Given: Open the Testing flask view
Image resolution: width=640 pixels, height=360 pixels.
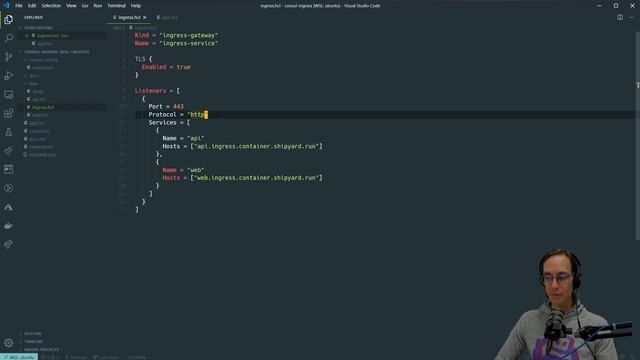Looking at the screenshot, I should click(9, 132).
